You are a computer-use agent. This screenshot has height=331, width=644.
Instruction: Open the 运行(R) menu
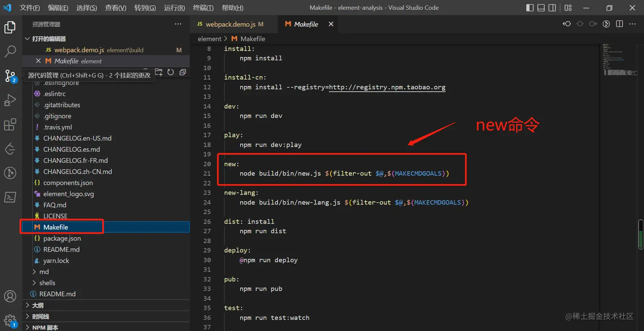[x=174, y=8]
